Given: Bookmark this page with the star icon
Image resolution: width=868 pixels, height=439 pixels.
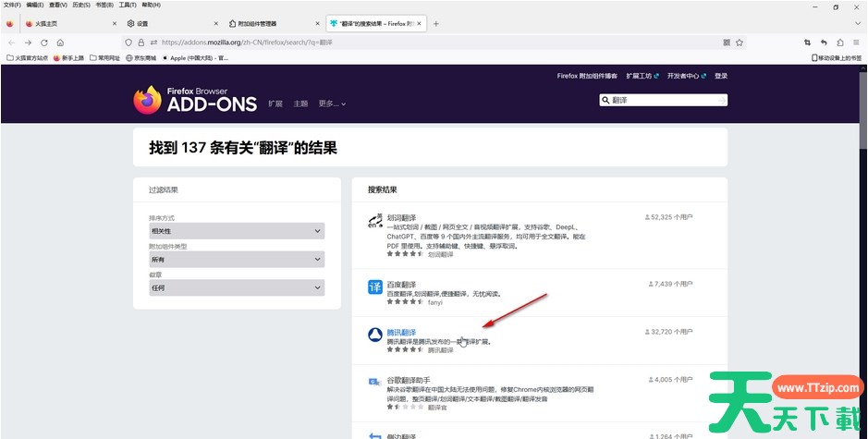Looking at the screenshot, I should pos(740,43).
